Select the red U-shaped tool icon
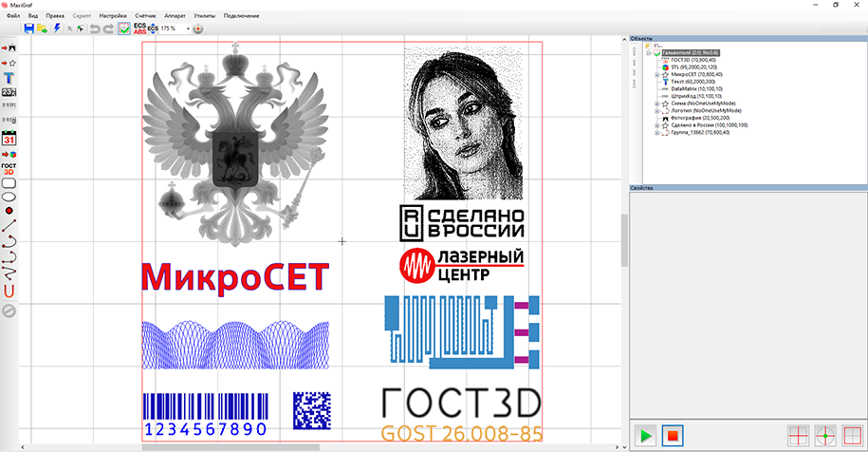868x452 pixels. (x=9, y=292)
